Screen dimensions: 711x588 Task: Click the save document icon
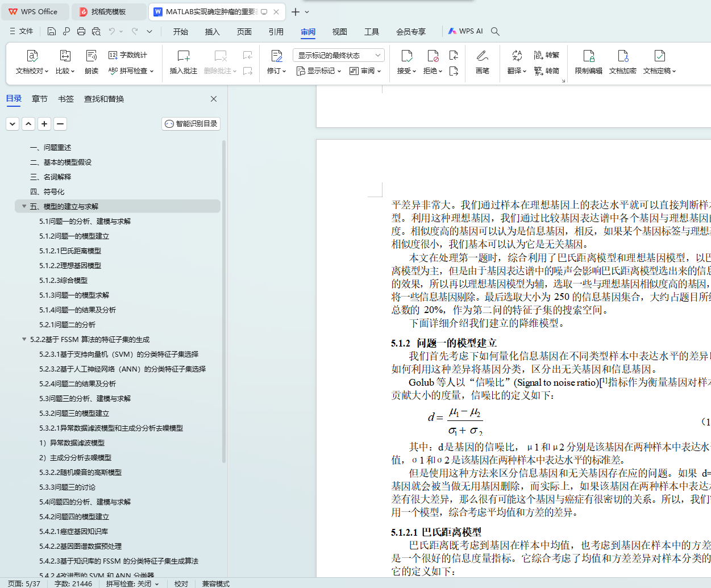tap(52, 31)
